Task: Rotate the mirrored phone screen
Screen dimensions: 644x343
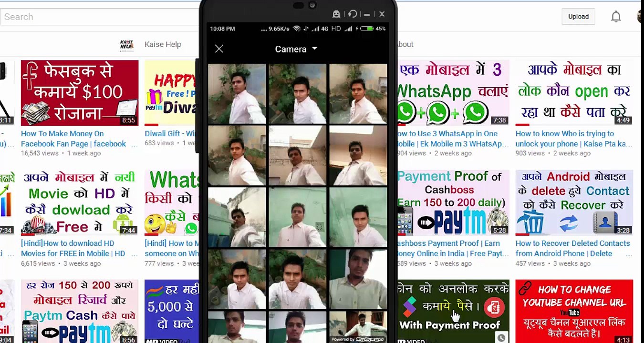Action: pyautogui.click(x=353, y=14)
